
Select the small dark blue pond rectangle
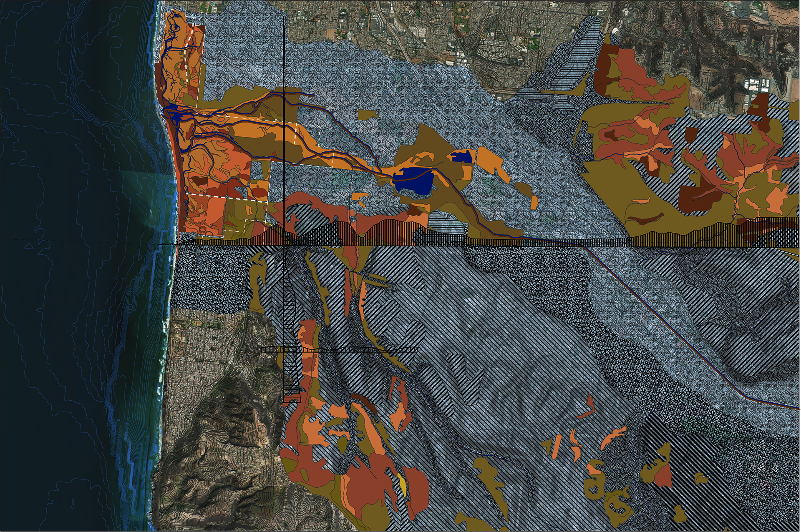point(461,157)
